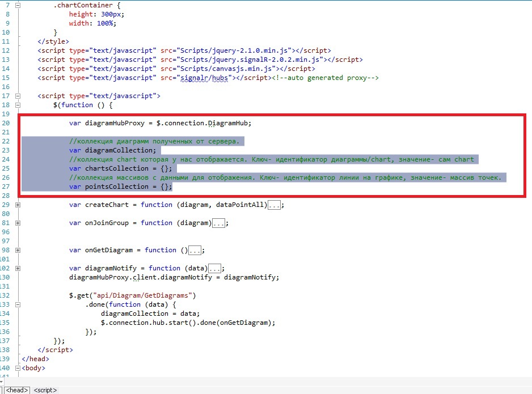Expand the onGetDiagram function outline toggle

18,250
